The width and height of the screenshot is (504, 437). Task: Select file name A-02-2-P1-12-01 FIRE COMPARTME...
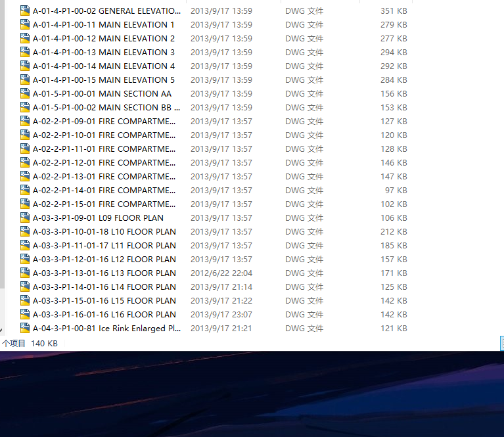click(104, 163)
